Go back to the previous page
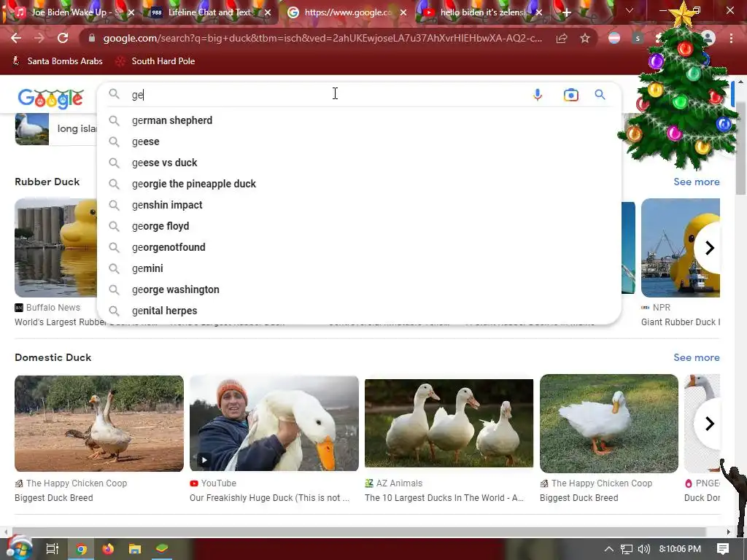The image size is (747, 560). 16,38
